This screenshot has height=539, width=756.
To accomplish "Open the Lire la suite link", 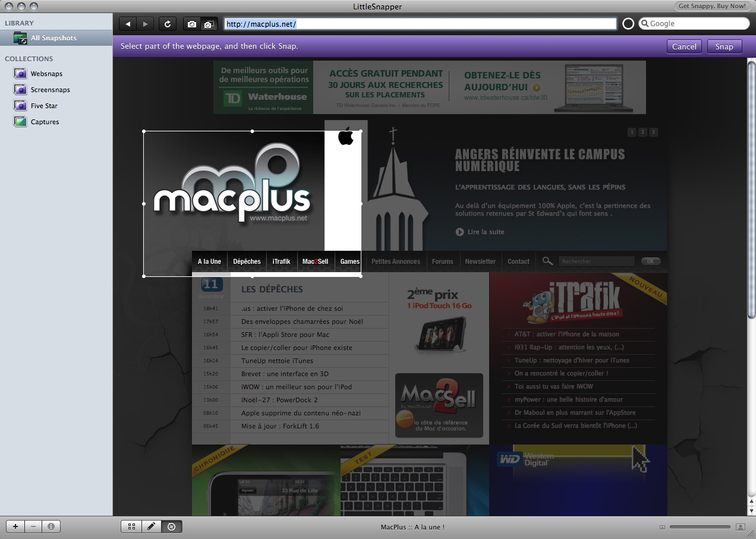I will [x=486, y=232].
